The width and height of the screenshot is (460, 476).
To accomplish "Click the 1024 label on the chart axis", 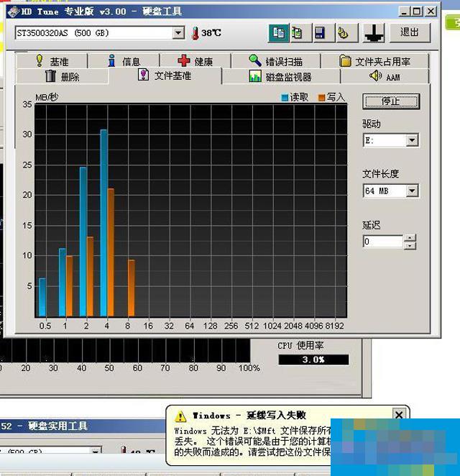I will [272, 326].
